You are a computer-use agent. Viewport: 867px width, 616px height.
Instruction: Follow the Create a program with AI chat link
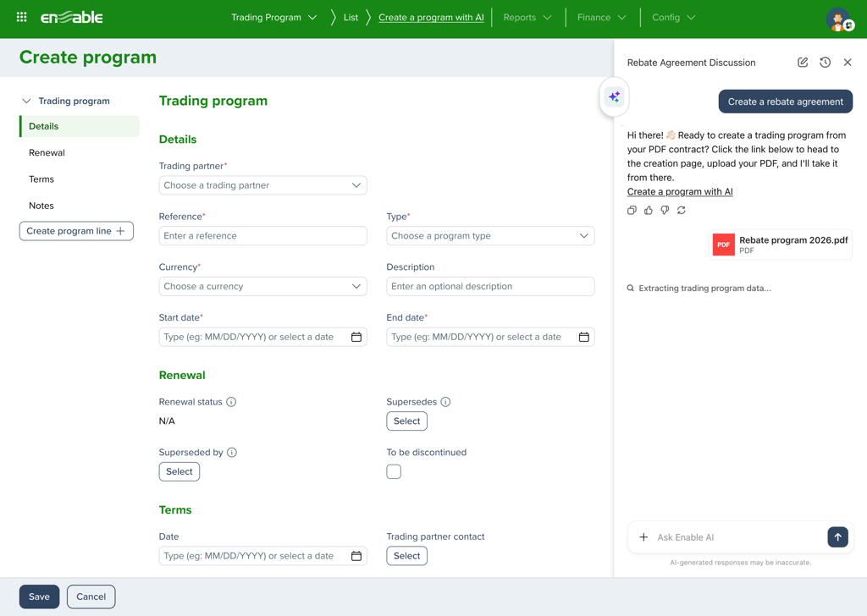click(680, 192)
